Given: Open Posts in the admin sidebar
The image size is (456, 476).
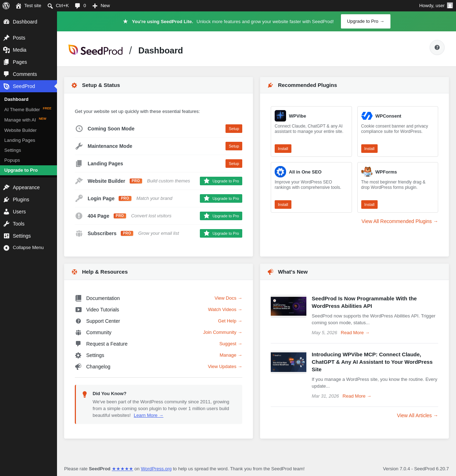Looking at the screenshot, I should point(28,38).
